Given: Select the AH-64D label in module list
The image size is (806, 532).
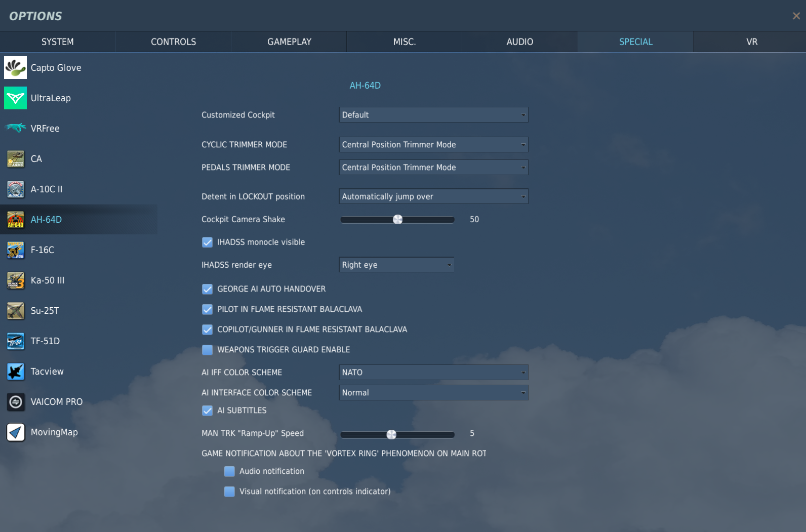Looking at the screenshot, I should [x=46, y=220].
